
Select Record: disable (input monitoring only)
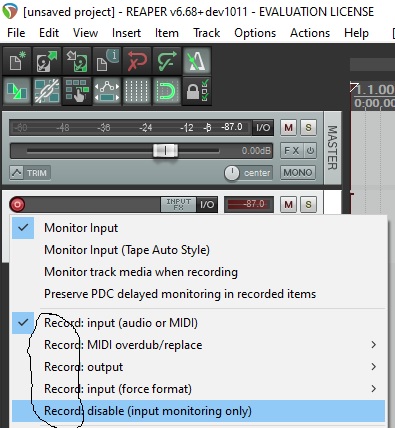(x=198, y=411)
